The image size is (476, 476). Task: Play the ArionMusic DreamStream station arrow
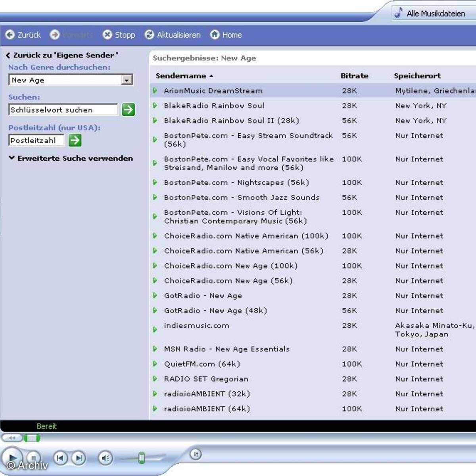pos(155,91)
